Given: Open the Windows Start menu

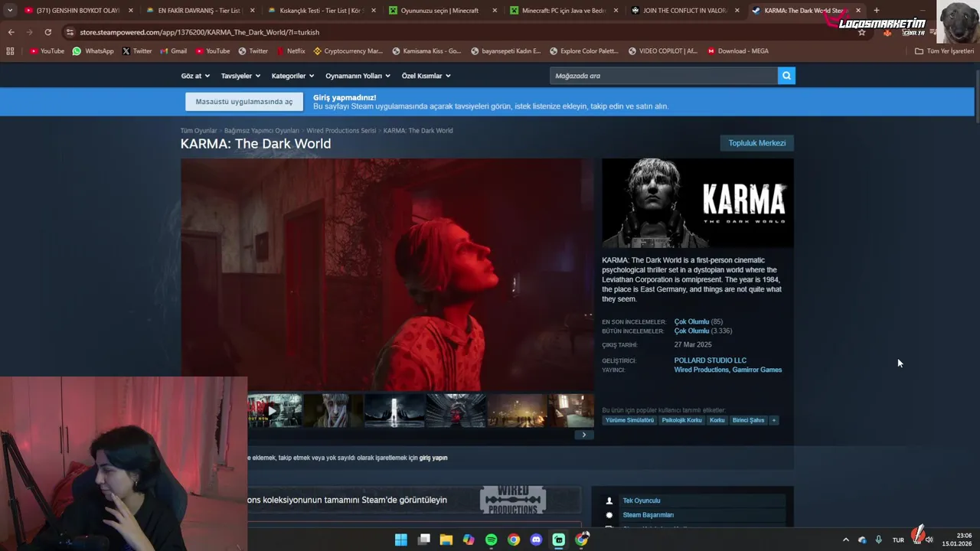Looking at the screenshot, I should coord(400,540).
